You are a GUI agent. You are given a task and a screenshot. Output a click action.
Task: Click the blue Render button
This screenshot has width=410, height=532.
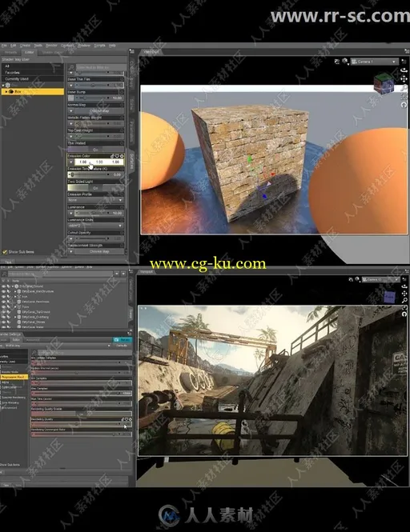[122, 340]
